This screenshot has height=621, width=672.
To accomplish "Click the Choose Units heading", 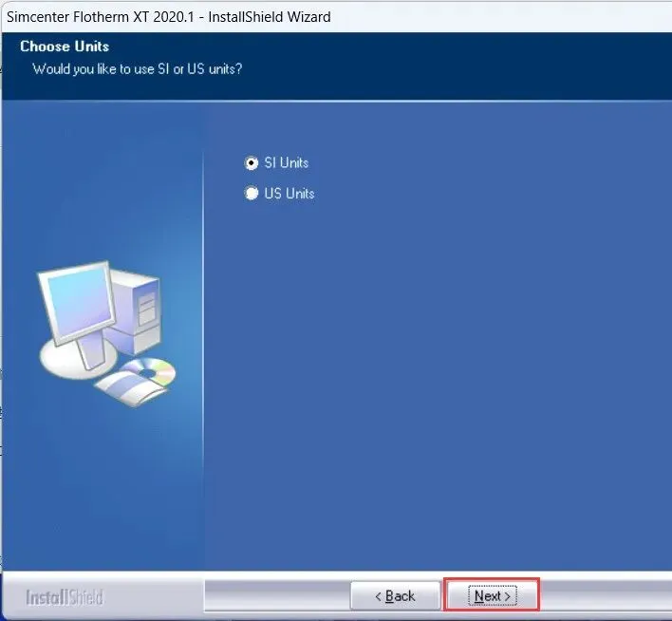I will pyautogui.click(x=65, y=47).
